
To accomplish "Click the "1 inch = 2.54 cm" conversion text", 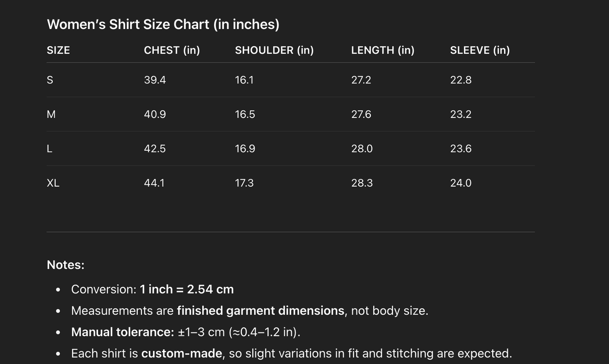I will (x=187, y=289).
